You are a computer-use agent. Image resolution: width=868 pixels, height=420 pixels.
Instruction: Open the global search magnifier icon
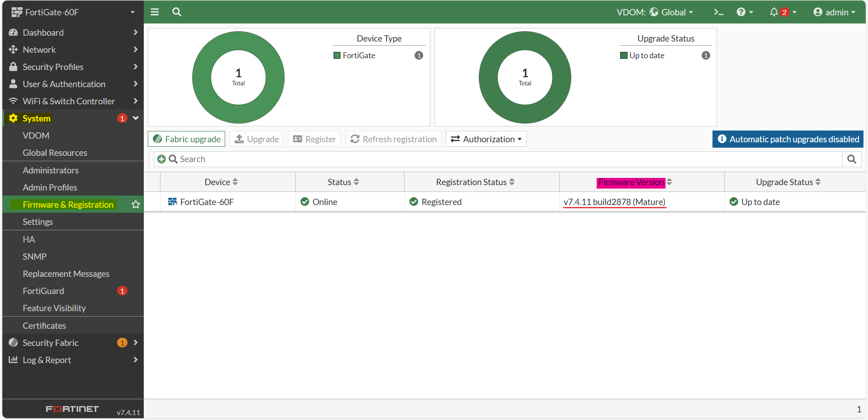(177, 12)
